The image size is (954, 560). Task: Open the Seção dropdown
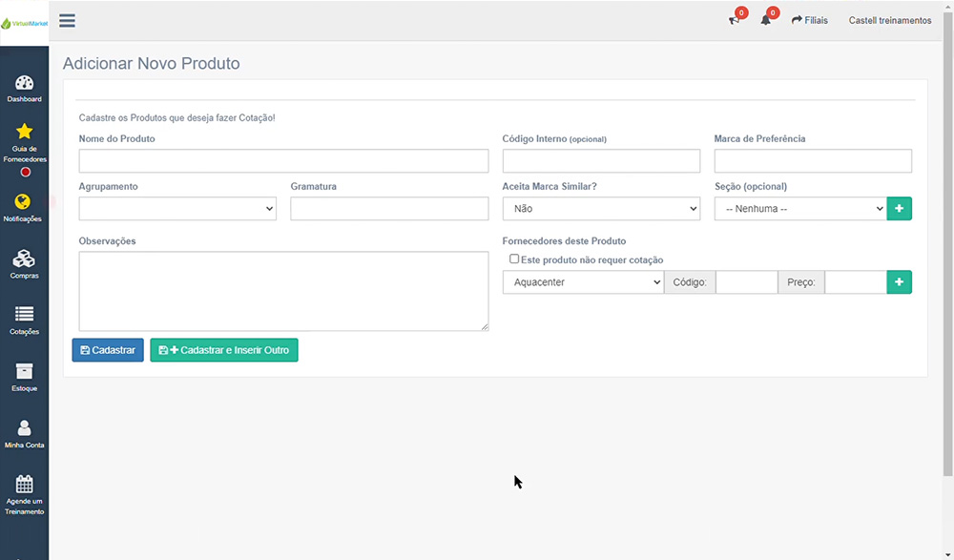point(799,209)
